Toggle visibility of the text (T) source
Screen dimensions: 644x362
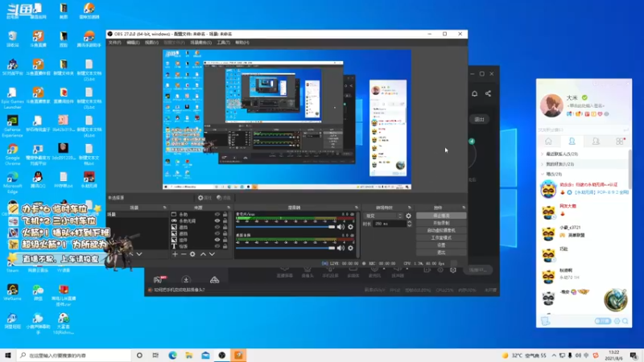click(217, 246)
